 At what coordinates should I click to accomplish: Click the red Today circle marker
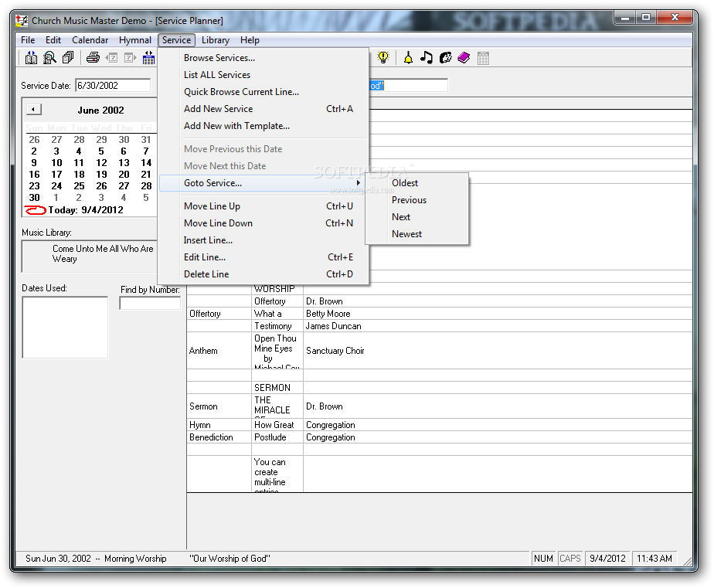[x=35, y=210]
